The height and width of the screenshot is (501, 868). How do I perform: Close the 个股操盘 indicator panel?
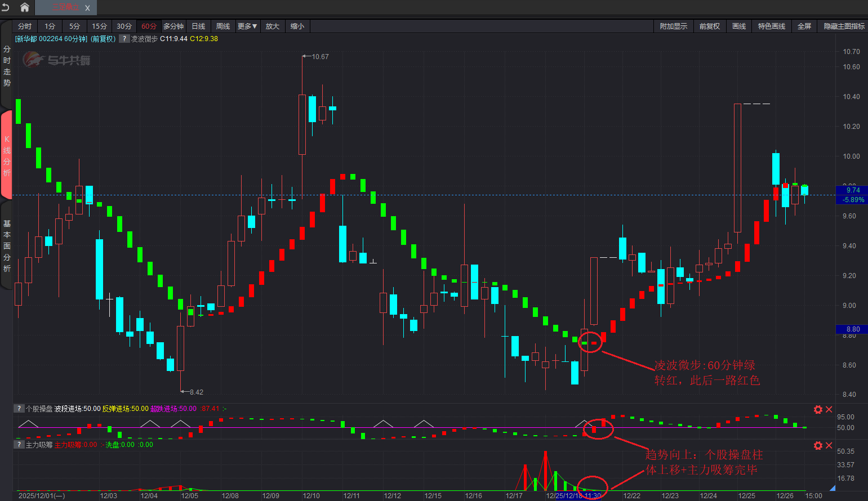(x=829, y=409)
